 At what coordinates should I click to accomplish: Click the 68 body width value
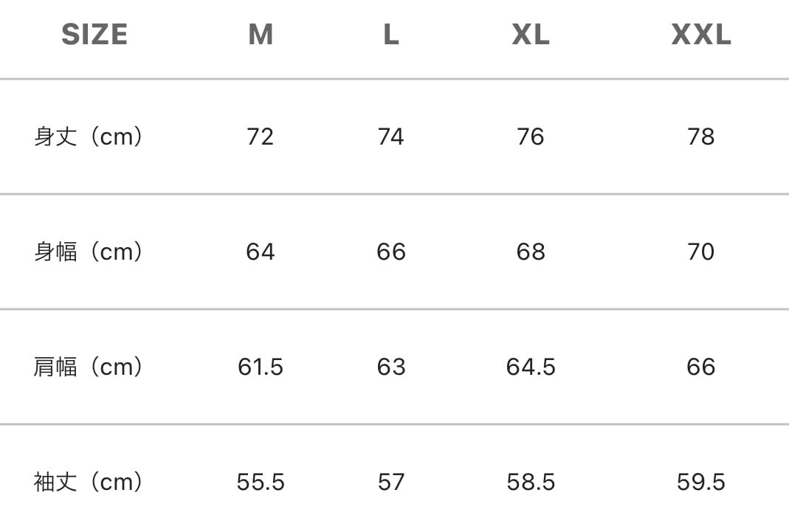(531, 252)
